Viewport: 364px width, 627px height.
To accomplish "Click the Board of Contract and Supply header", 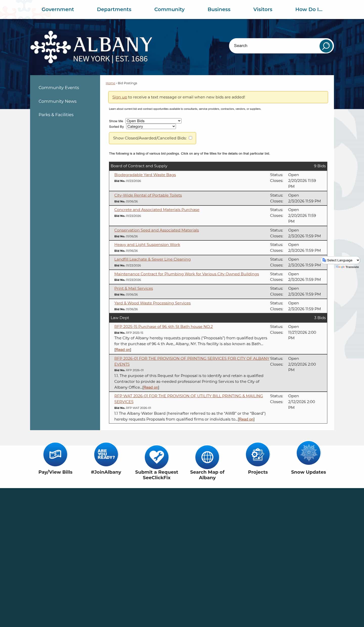I will [139, 166].
